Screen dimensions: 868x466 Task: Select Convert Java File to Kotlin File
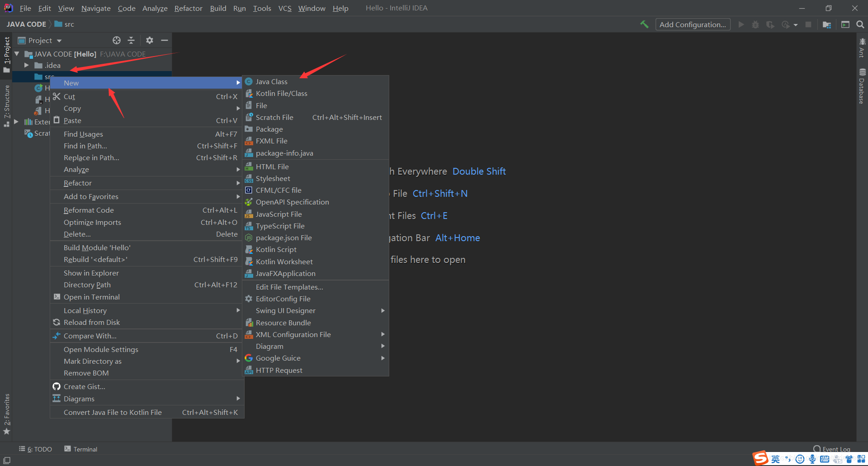point(147,412)
